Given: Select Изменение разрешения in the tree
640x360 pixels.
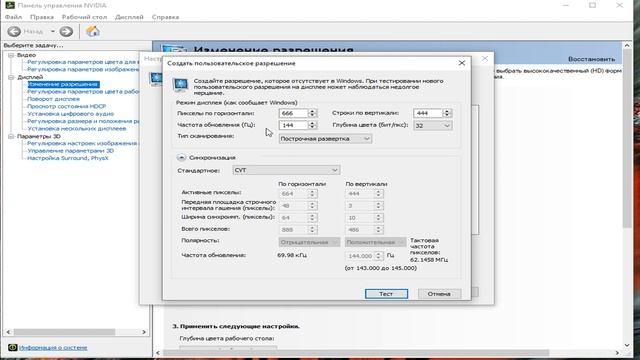Looking at the screenshot, I should (63, 84).
